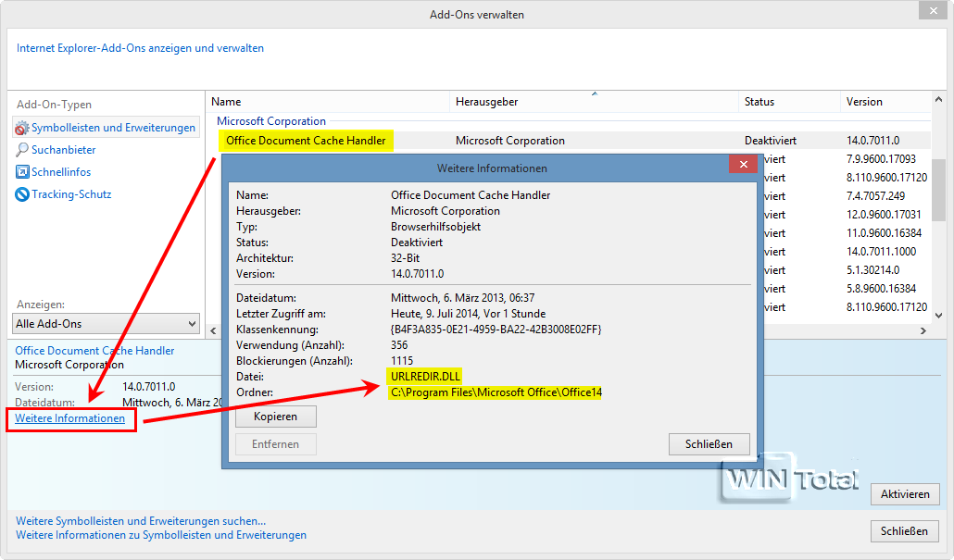Click Deaktiviert status in first list row
Image resolution: width=954 pixels, height=560 pixels.
pyautogui.click(x=771, y=141)
